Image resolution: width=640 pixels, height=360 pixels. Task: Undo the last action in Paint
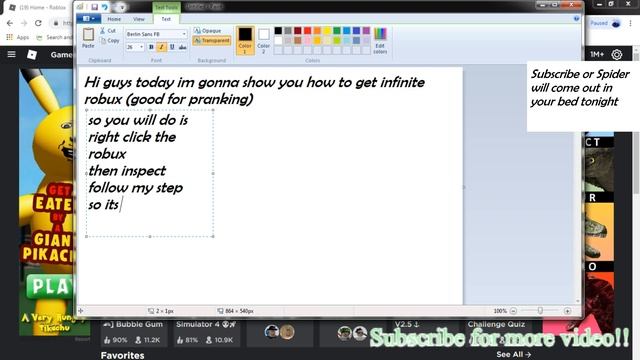click(x=104, y=7)
